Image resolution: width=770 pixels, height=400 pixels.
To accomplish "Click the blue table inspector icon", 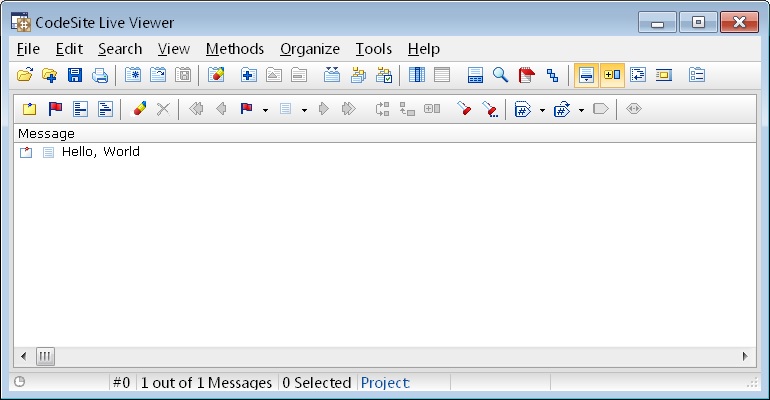I will 475,75.
